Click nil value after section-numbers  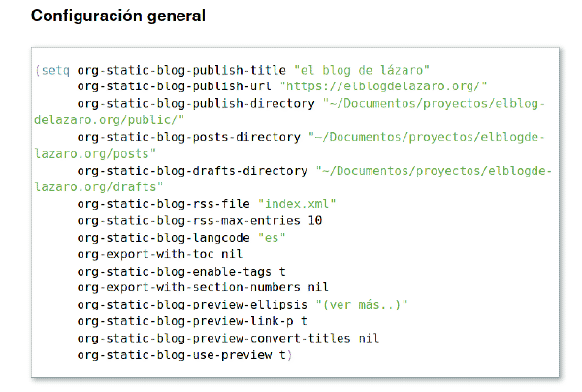click(x=318, y=287)
